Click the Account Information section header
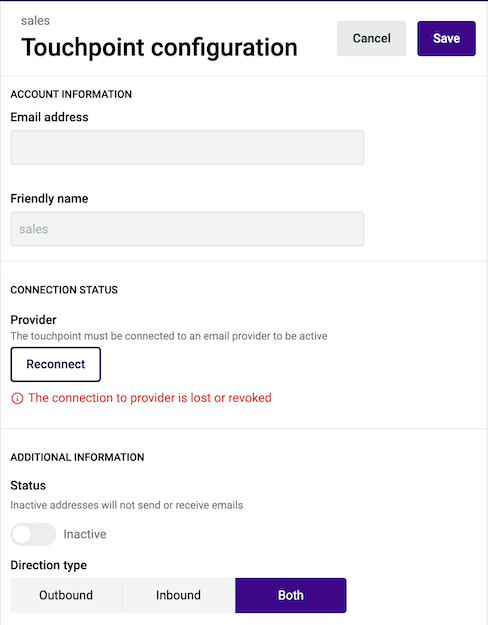Image resolution: width=488 pixels, height=625 pixels. 71,94
